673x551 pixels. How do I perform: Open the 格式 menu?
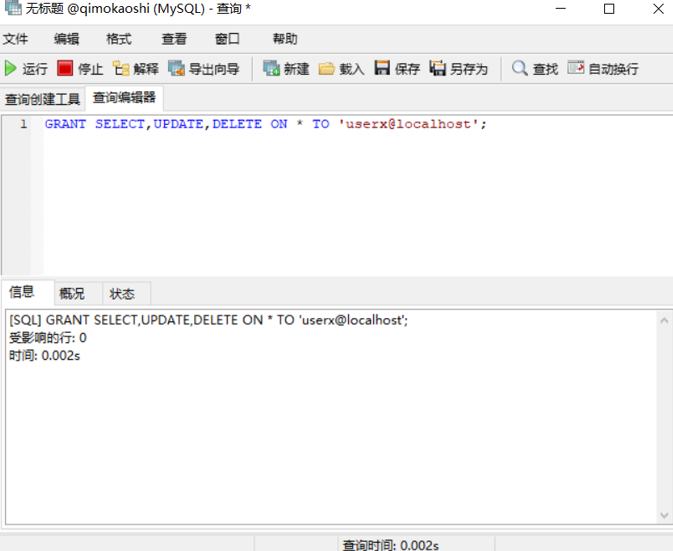pyautogui.click(x=119, y=39)
